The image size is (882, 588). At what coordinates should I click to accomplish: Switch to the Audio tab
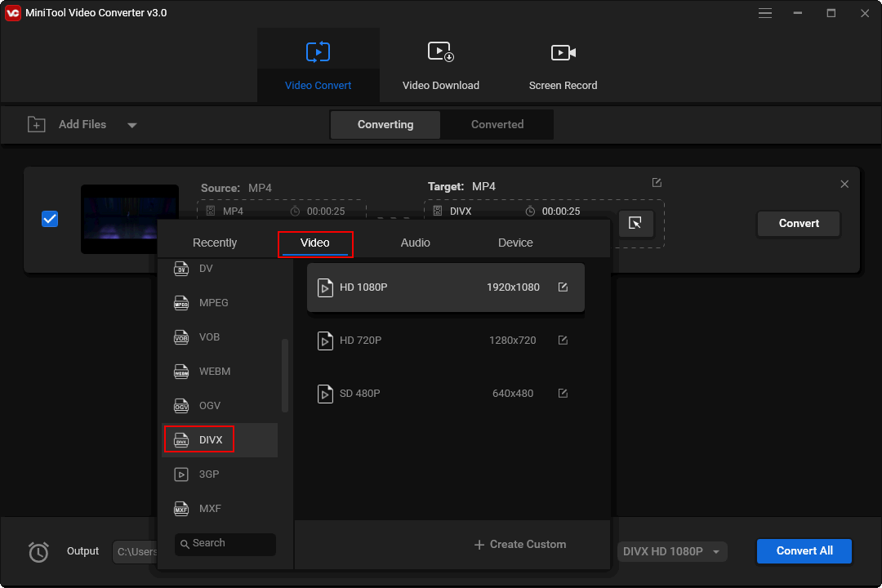(x=415, y=243)
